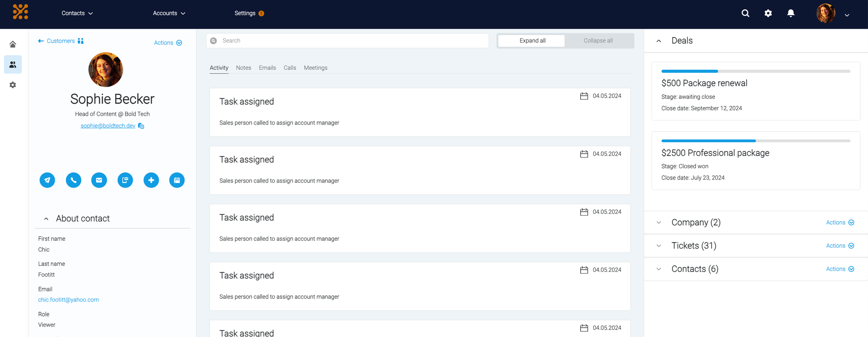Viewport: 868px width, 337px height.
Task: Open settings gear in top bar
Action: pos(768,13)
